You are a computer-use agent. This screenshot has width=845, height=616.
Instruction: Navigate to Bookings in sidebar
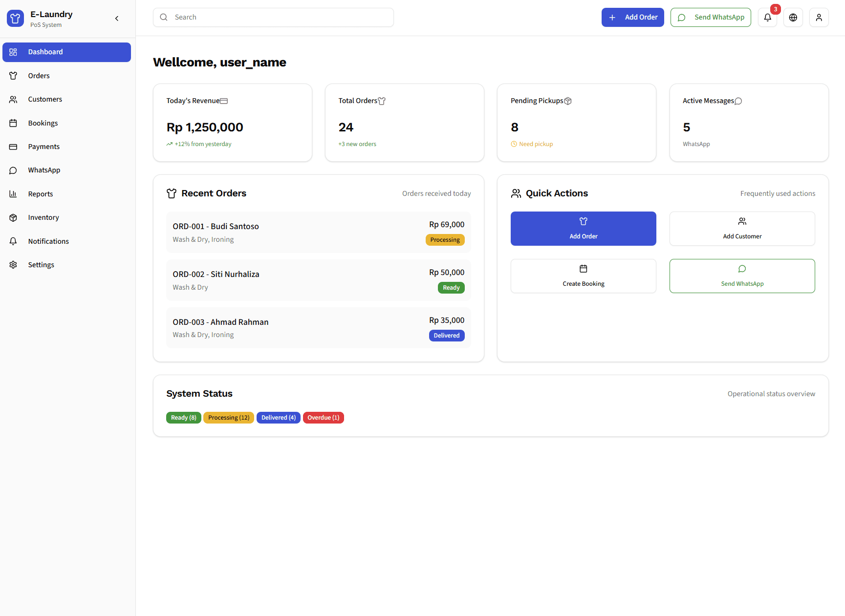66,123
